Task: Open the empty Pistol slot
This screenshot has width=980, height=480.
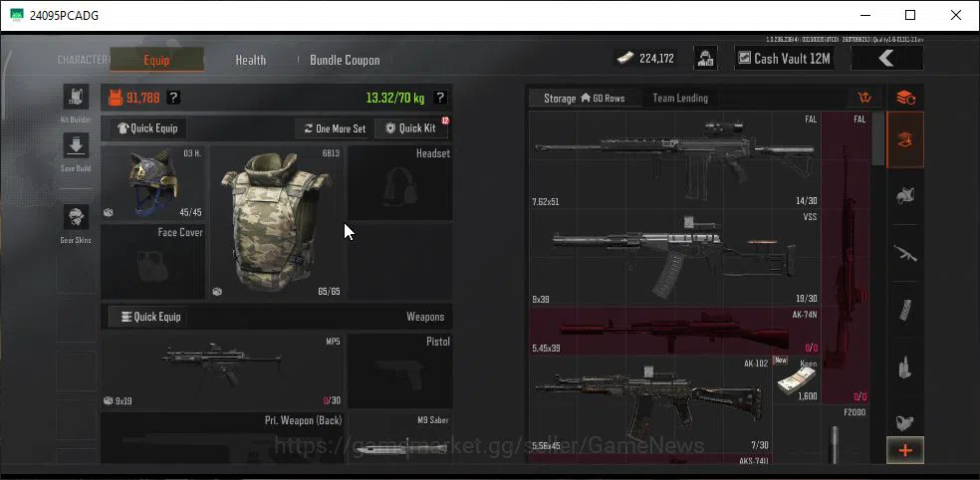Action: pyautogui.click(x=400, y=370)
